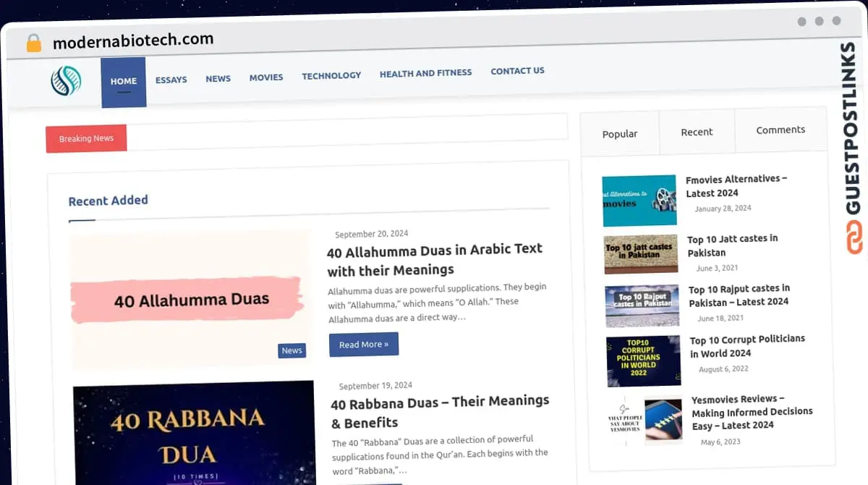Click the date 'September 19, 2024'
This screenshot has height=485, width=868.
(375, 386)
